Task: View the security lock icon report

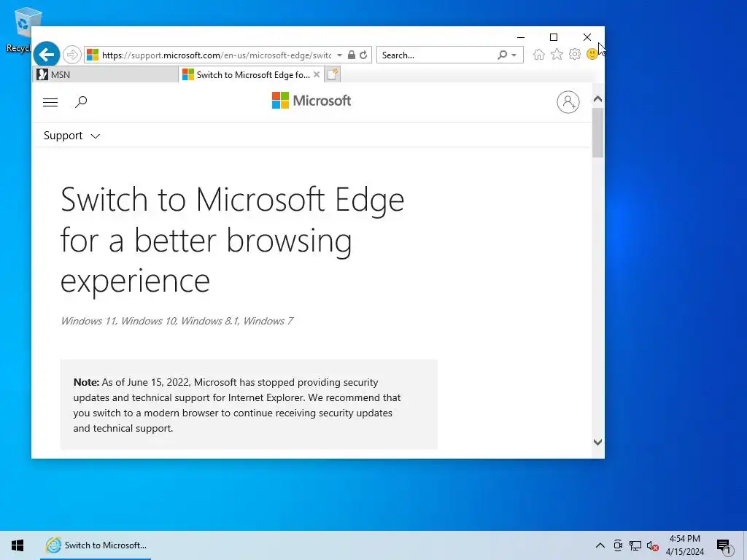Action: tap(352, 55)
